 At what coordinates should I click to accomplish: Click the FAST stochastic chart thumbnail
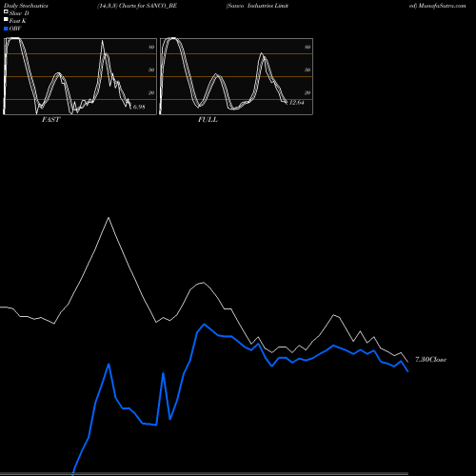80,76
